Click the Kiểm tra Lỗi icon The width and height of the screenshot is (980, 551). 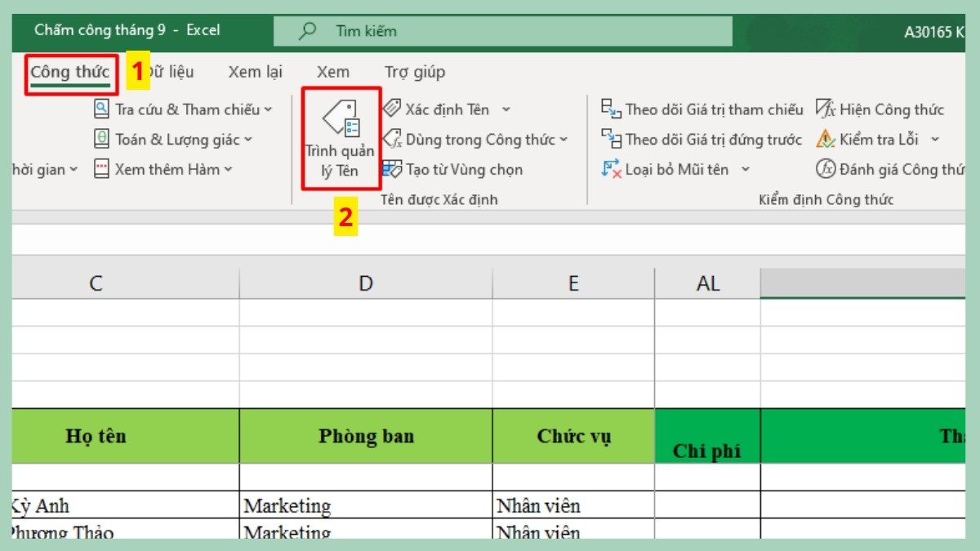[x=825, y=139]
